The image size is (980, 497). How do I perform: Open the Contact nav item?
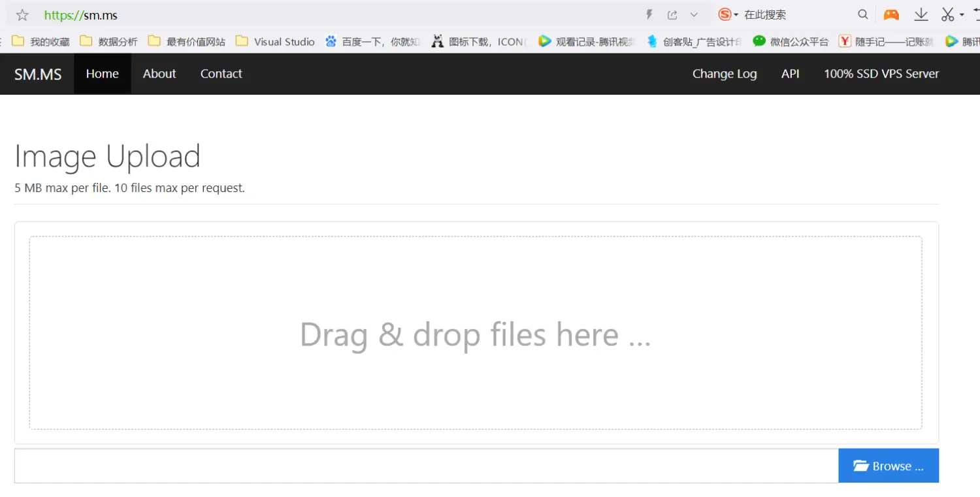(221, 74)
